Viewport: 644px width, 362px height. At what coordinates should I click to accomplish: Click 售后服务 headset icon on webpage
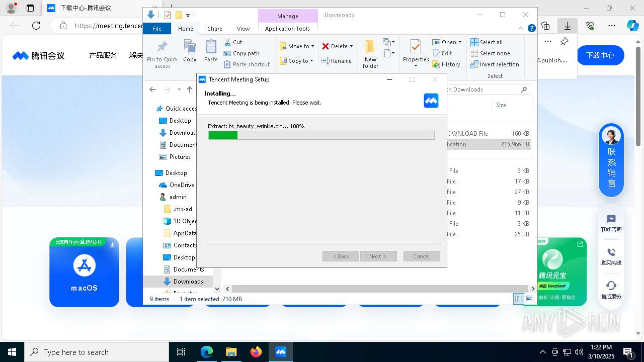611,286
